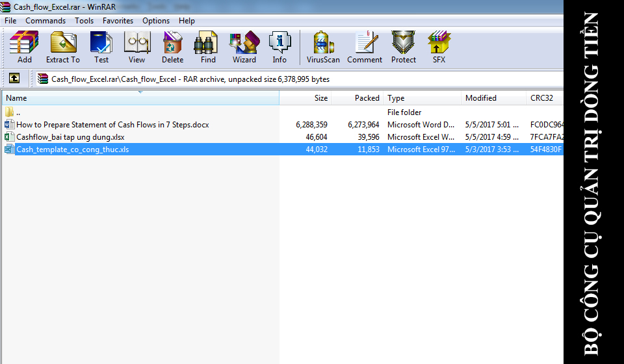The height and width of the screenshot is (364, 624).
Task: Click the Delete toolbar icon
Action: click(x=173, y=42)
